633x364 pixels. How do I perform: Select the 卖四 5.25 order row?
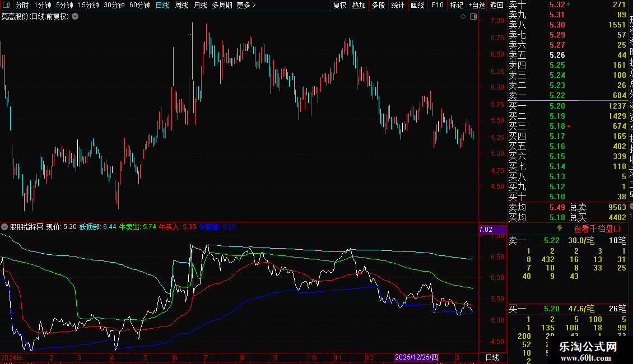567,66
